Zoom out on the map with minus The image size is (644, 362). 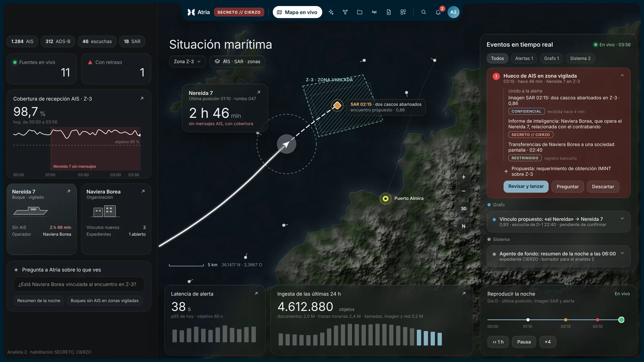(x=463, y=191)
